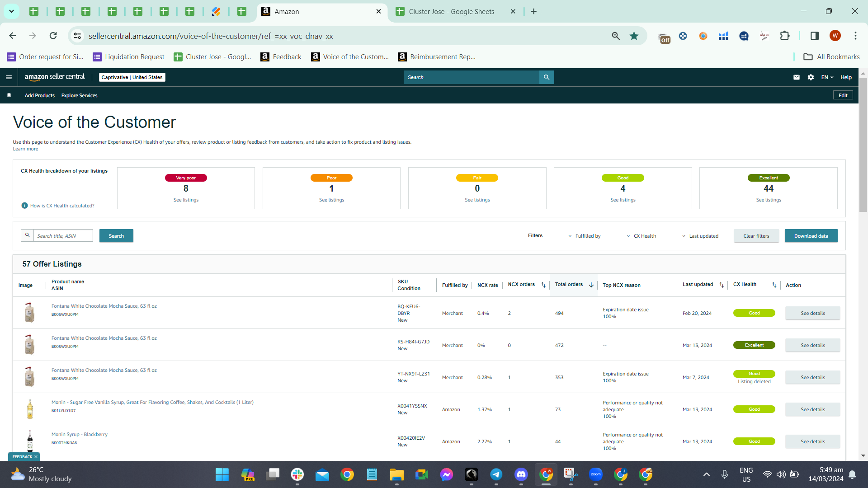Open File Explorer from the taskbar
The image size is (868, 488).
(x=397, y=474)
